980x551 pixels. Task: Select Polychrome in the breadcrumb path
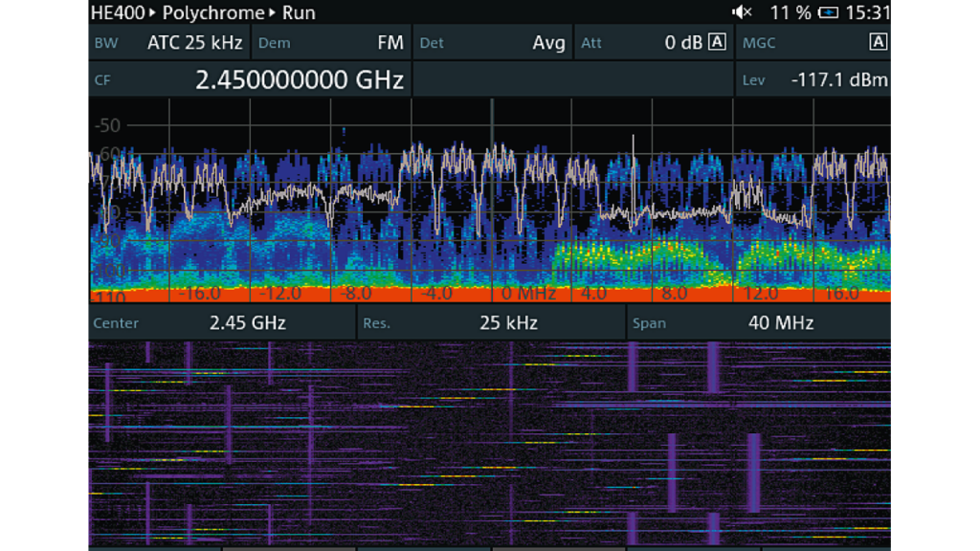212,12
